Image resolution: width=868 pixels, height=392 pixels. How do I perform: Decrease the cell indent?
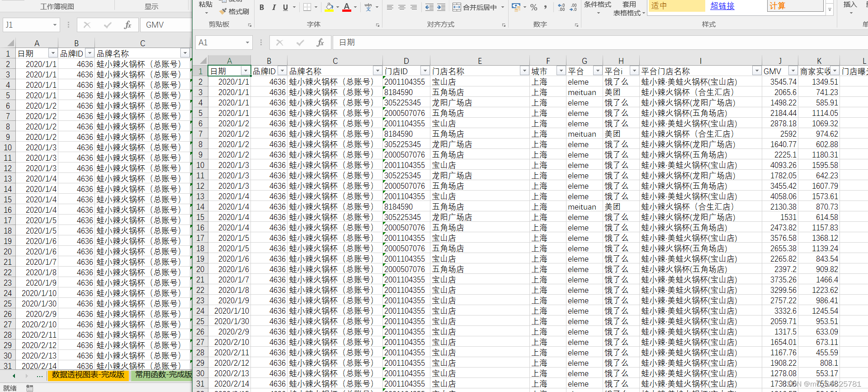tap(429, 7)
